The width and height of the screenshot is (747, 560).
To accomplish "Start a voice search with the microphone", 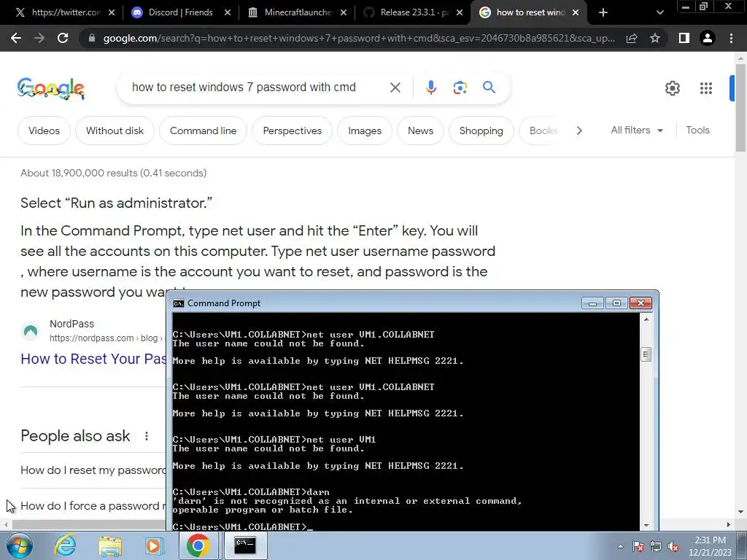I will (430, 87).
